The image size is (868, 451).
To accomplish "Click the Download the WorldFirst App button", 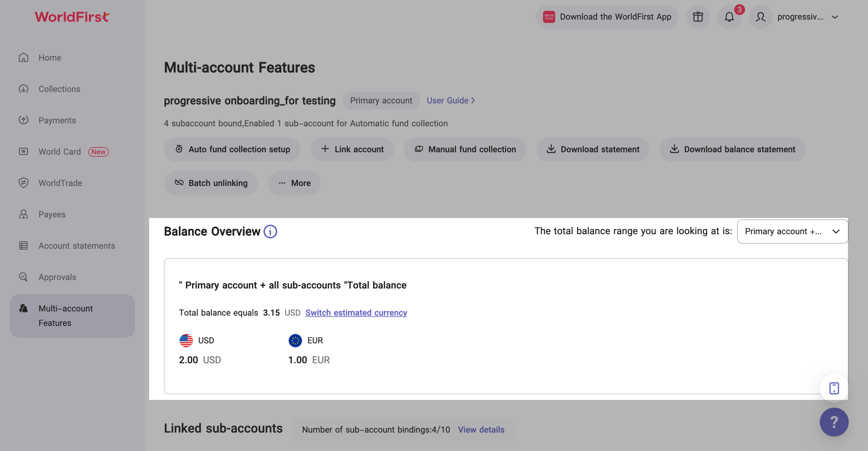I will click(x=607, y=17).
